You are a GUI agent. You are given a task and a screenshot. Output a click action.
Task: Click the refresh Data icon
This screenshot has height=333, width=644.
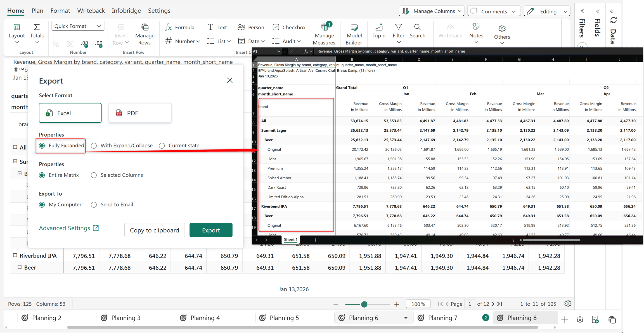(613, 20)
